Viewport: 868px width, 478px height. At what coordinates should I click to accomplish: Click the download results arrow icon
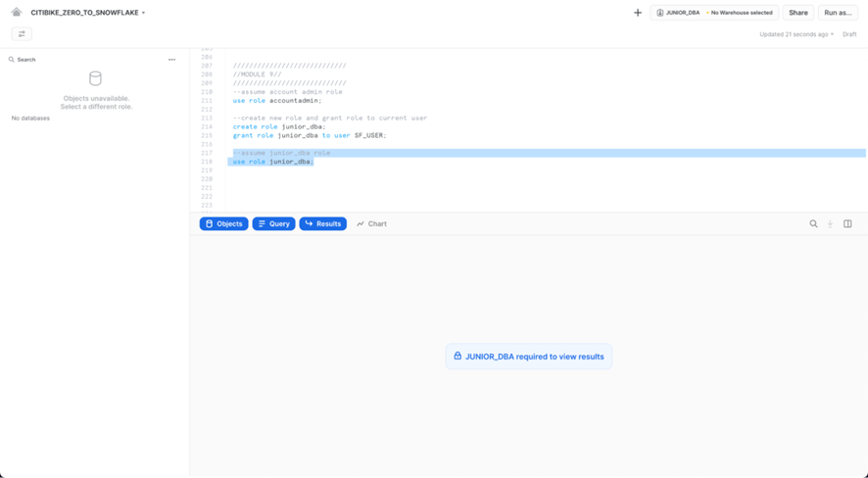pyautogui.click(x=830, y=224)
